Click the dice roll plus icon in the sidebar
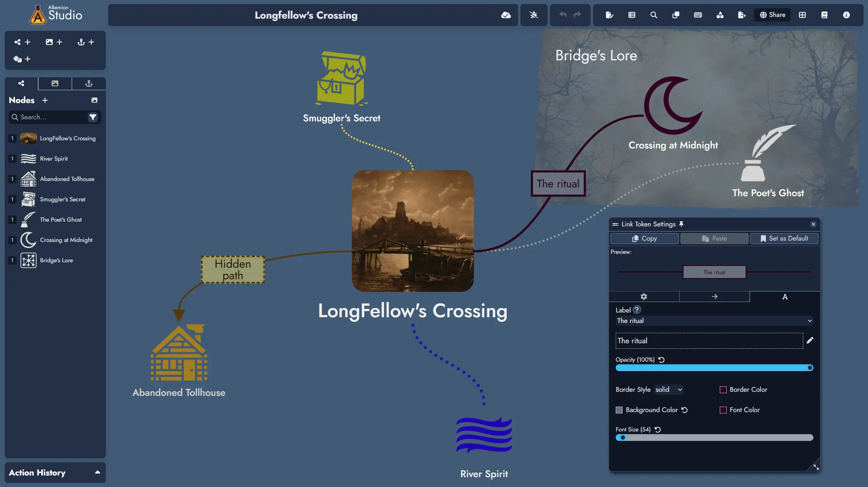 click(27, 59)
